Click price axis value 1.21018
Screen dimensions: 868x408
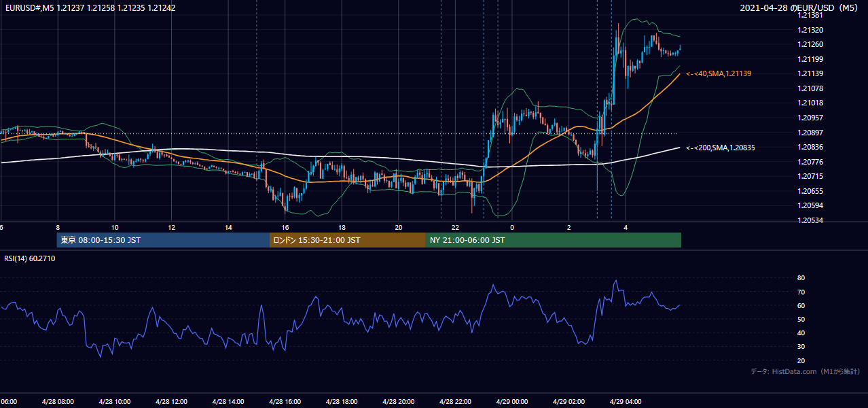coord(810,103)
